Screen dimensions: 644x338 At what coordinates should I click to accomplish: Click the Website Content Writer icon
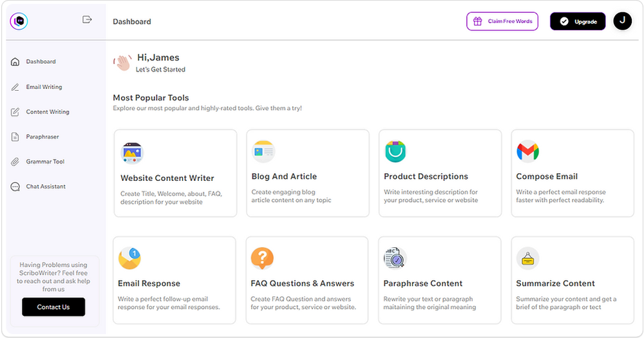pos(132,153)
